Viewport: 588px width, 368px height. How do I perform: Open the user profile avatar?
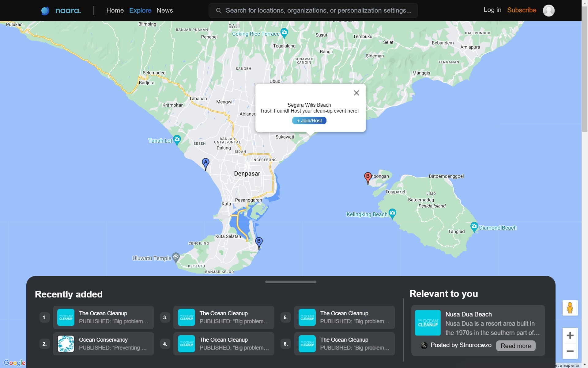[548, 10]
